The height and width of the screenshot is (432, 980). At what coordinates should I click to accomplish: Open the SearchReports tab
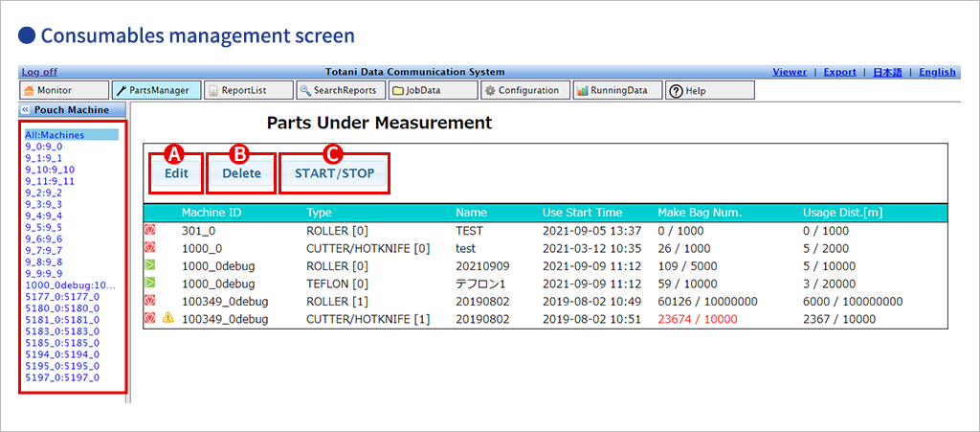coord(340,90)
